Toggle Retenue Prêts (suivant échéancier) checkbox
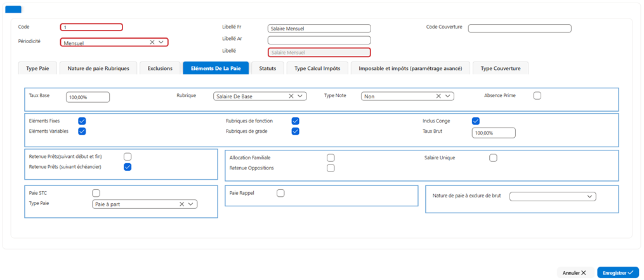This screenshot has width=644, height=280. click(x=128, y=167)
